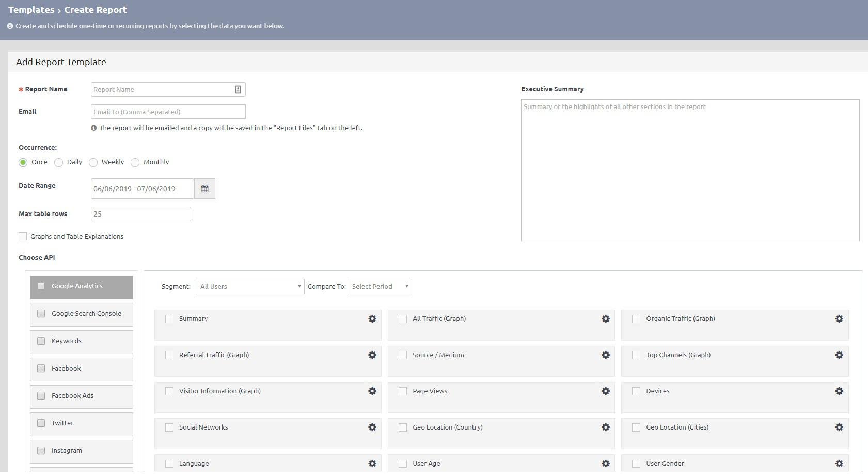
Task: Open Top Channels (Graph) gear settings
Action: pyautogui.click(x=839, y=355)
